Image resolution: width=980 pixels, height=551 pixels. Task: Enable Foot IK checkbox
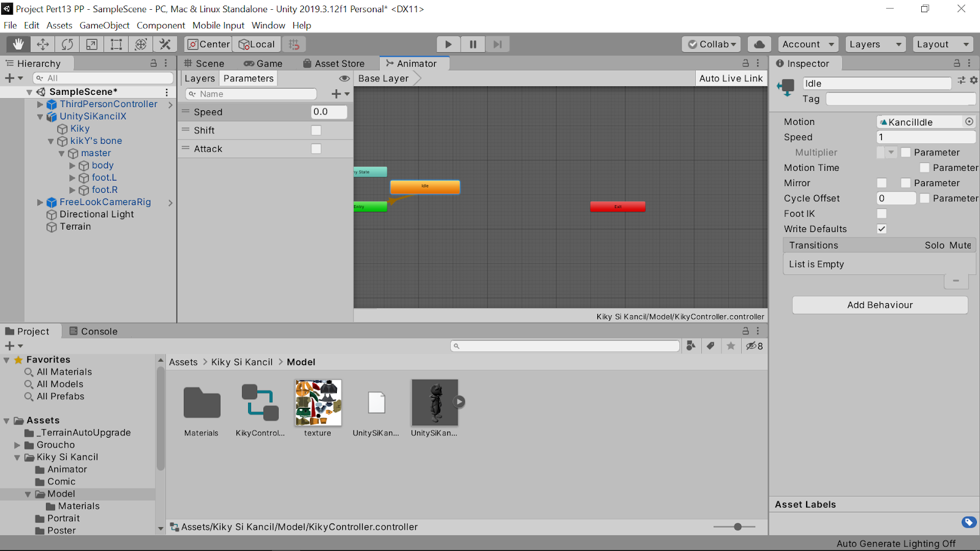pyautogui.click(x=882, y=214)
